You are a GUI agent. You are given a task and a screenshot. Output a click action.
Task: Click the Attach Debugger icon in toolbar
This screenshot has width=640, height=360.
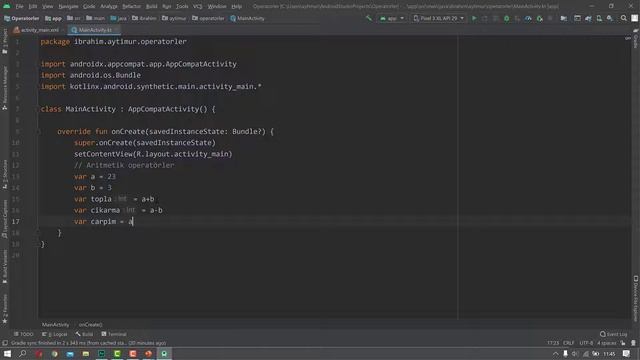click(540, 18)
